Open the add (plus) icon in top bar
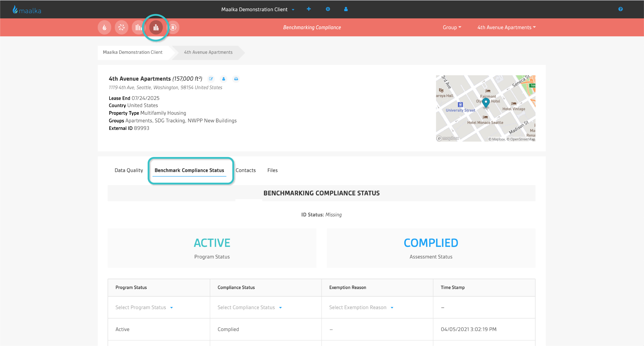644x346 pixels. tap(309, 9)
